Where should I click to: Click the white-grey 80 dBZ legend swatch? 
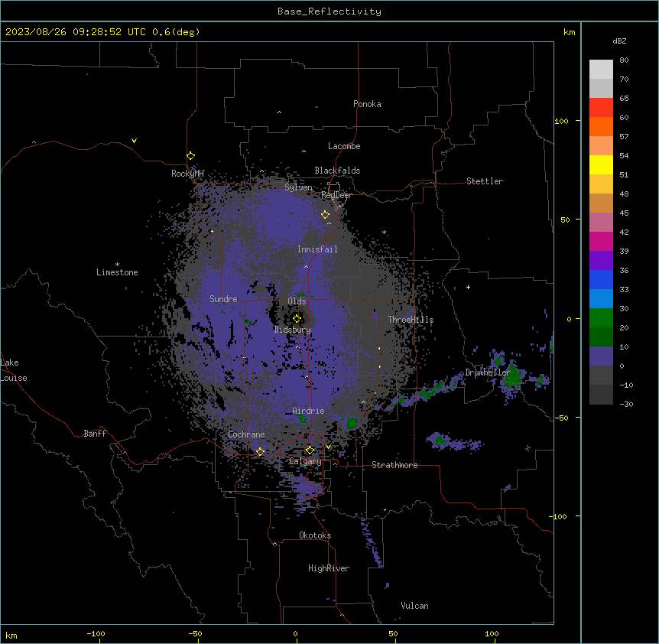(x=601, y=70)
